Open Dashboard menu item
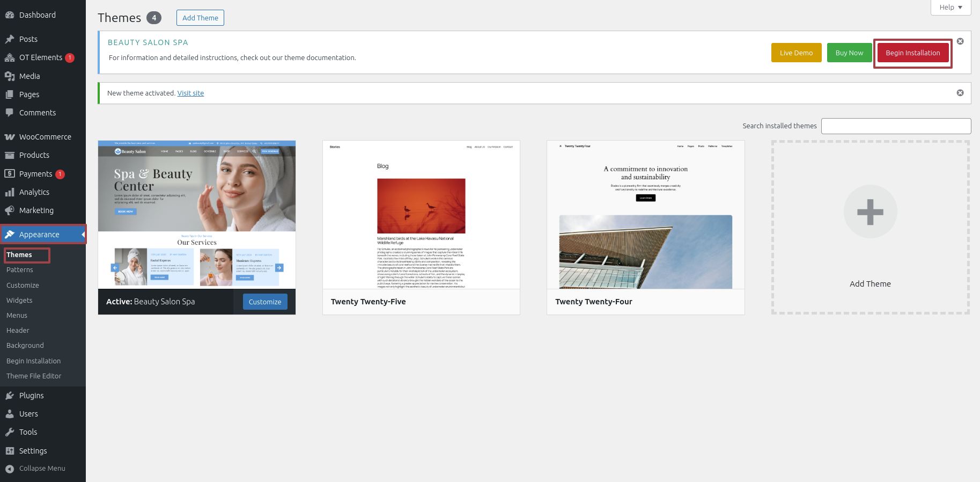 point(43,15)
